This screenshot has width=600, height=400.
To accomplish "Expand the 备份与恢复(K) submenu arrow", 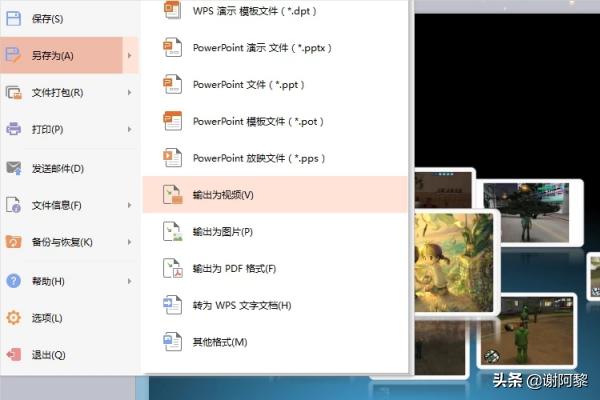I will coord(130,242).
